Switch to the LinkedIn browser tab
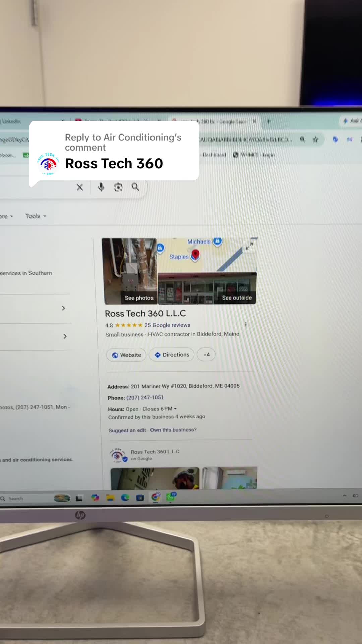362x644 pixels. (10, 121)
